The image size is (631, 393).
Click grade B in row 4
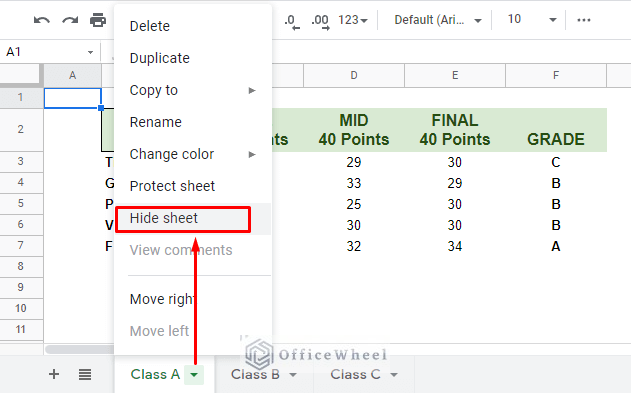point(556,183)
